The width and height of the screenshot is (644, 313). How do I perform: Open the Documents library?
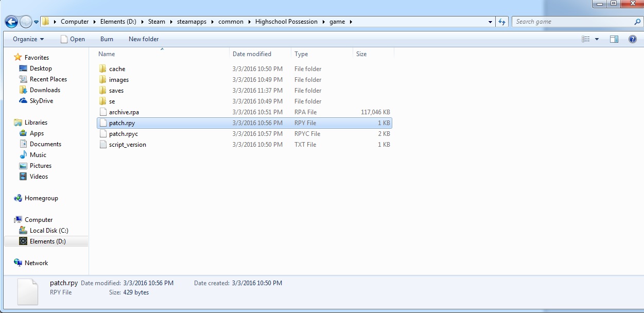click(x=45, y=144)
